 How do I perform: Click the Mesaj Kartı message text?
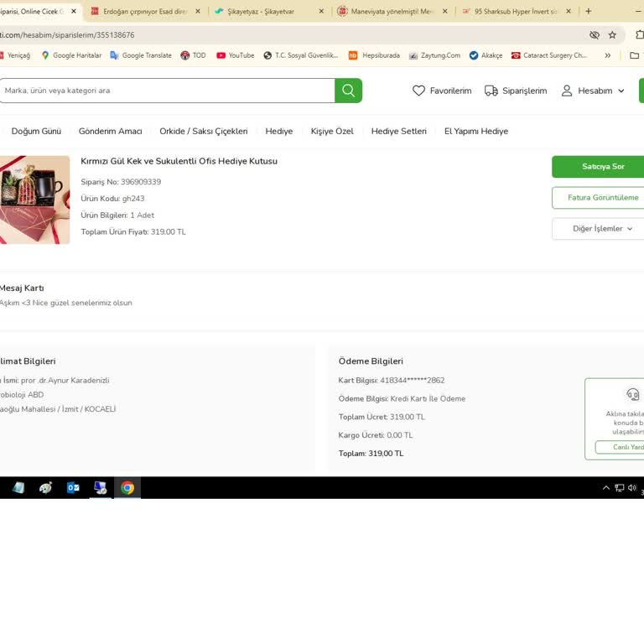65,303
